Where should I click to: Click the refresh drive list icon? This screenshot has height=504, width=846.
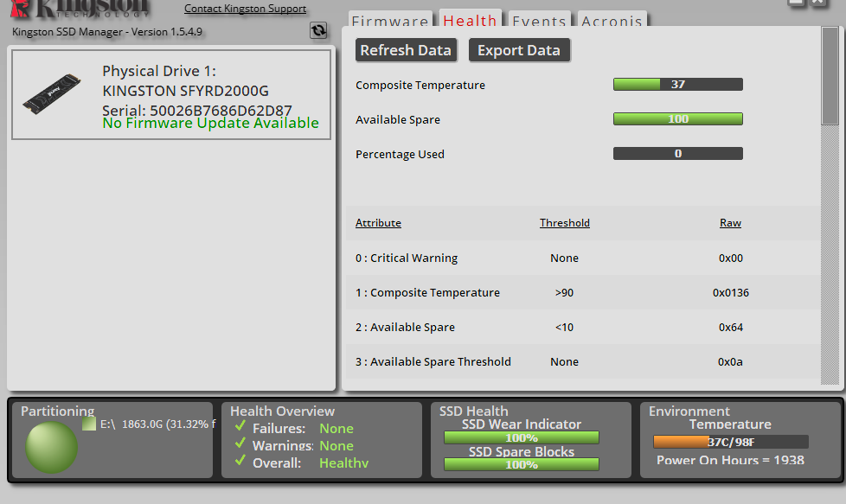pyautogui.click(x=318, y=30)
